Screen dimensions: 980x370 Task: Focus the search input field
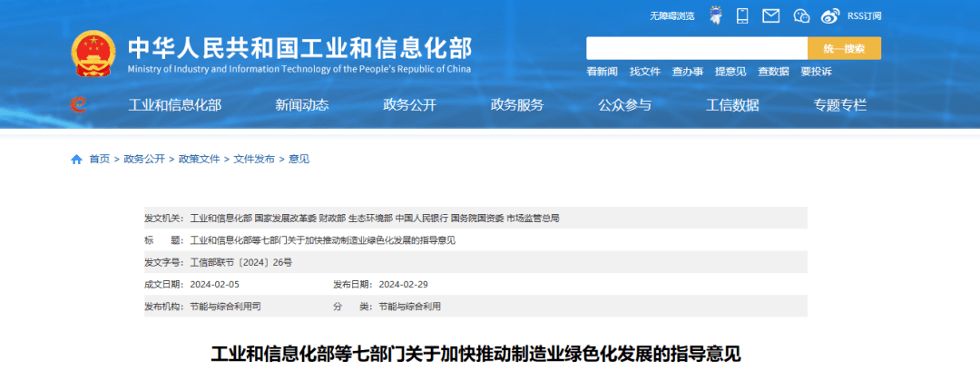point(696,48)
